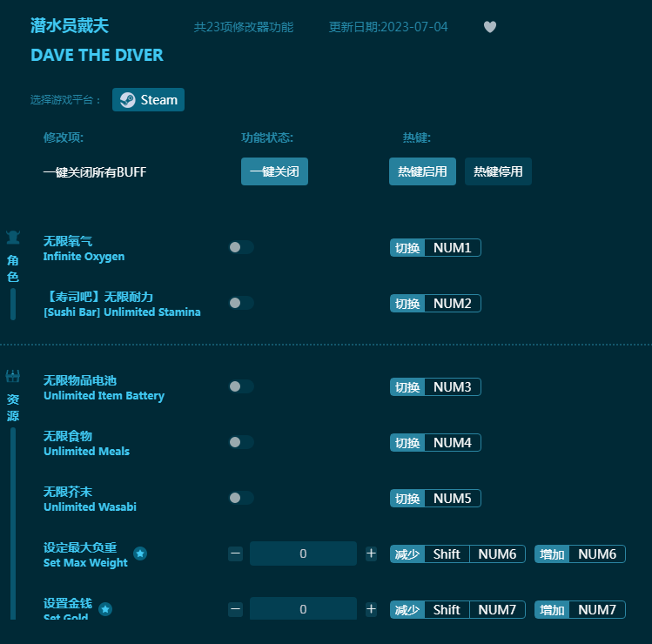Viewport: 652px width, 644px height.
Task: Click star icon next to Set Max Weight
Action: [140, 553]
